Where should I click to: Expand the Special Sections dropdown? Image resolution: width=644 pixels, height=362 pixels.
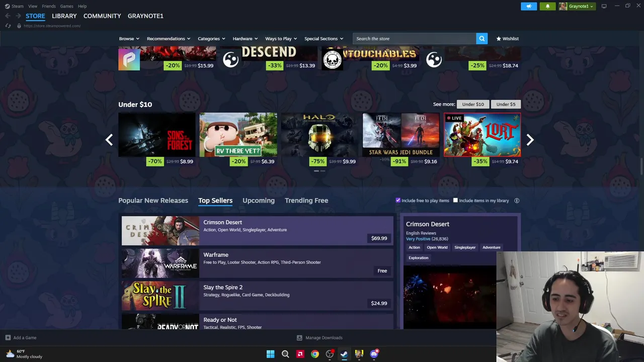pyautogui.click(x=324, y=39)
